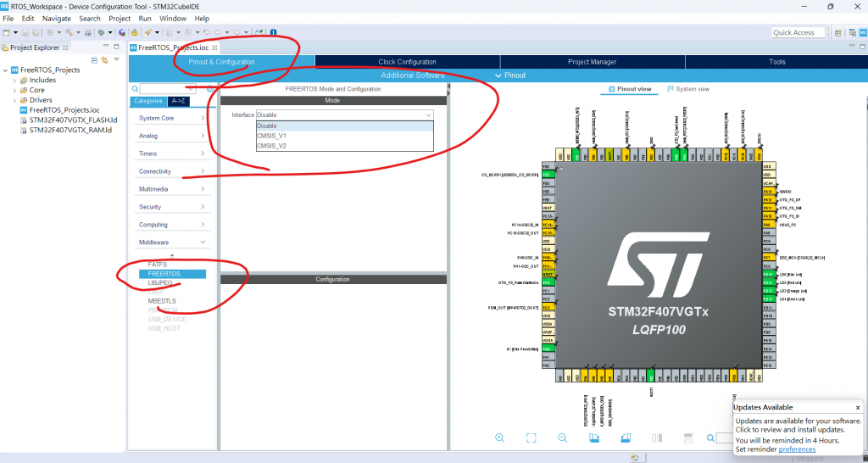Open the Project Explorer View Menu arrow
The height and width of the screenshot is (463, 868).
click(116, 59)
